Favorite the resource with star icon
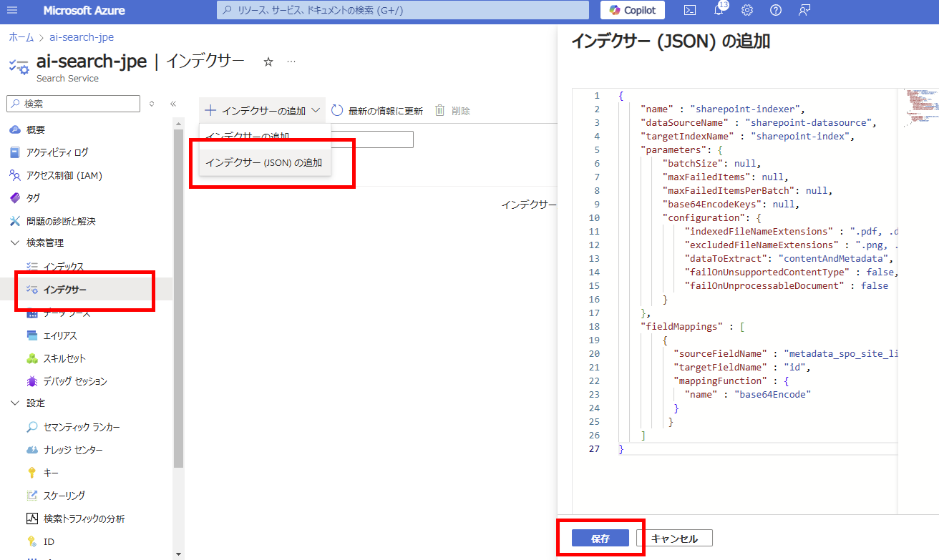939x560 pixels. 268,62
